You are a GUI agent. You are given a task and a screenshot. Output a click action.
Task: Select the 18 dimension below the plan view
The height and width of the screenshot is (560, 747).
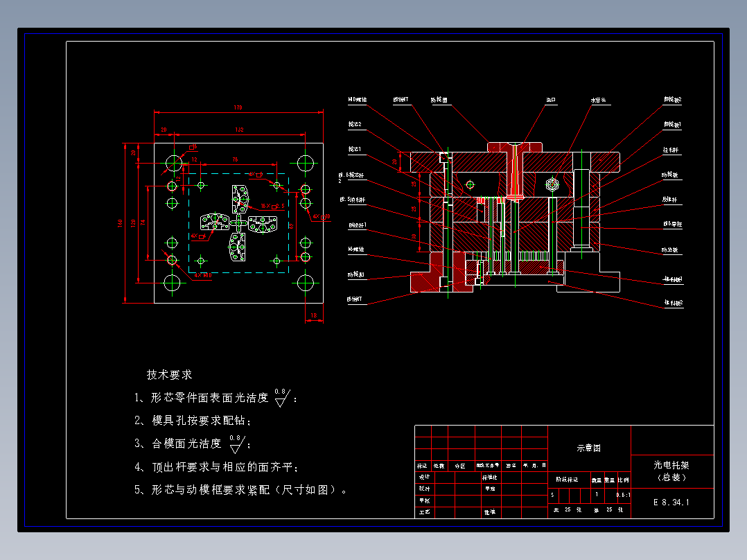click(x=313, y=315)
